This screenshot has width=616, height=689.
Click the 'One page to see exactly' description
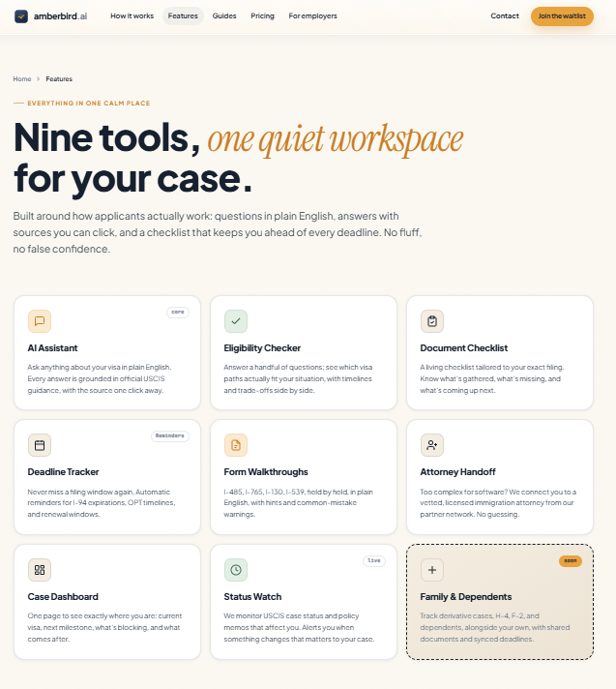tap(104, 627)
